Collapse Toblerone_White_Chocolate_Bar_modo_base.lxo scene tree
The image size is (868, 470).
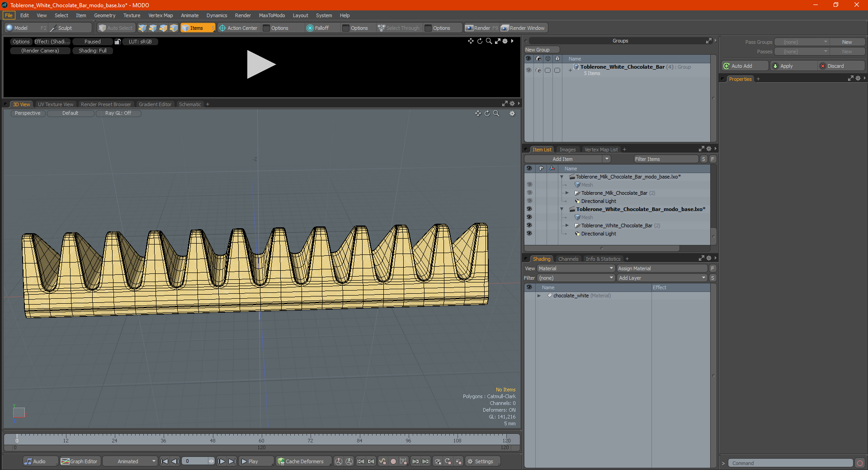tap(562, 209)
